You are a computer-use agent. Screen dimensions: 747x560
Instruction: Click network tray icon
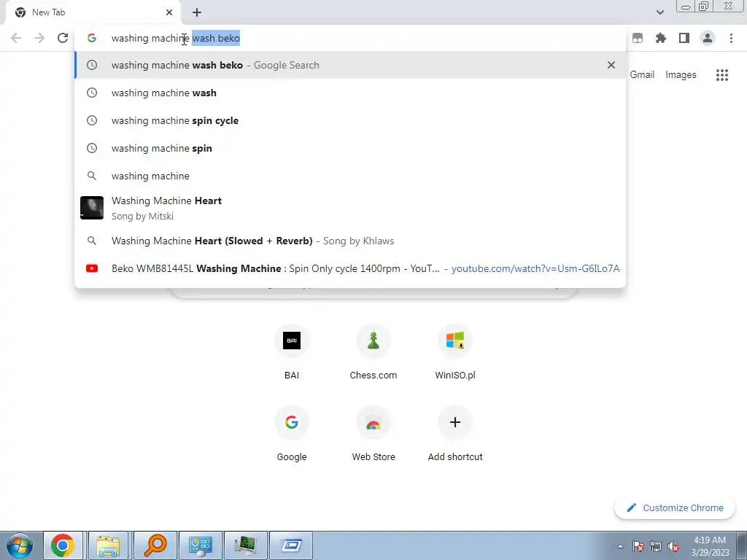656,546
